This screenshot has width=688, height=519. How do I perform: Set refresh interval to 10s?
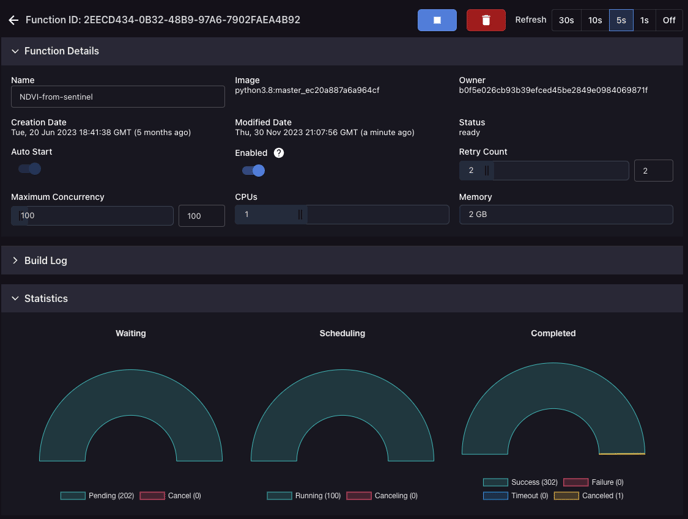click(x=595, y=20)
